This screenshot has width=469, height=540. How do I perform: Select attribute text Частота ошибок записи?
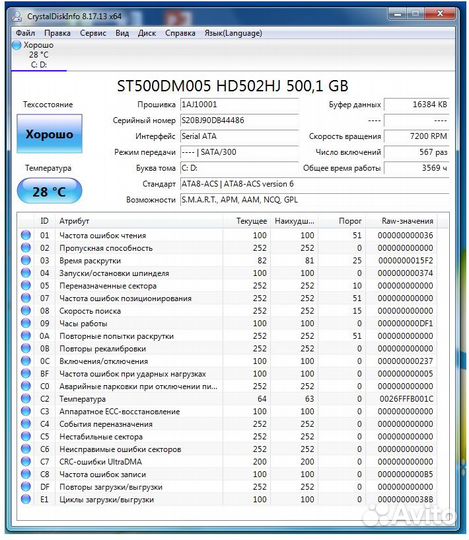point(103,474)
